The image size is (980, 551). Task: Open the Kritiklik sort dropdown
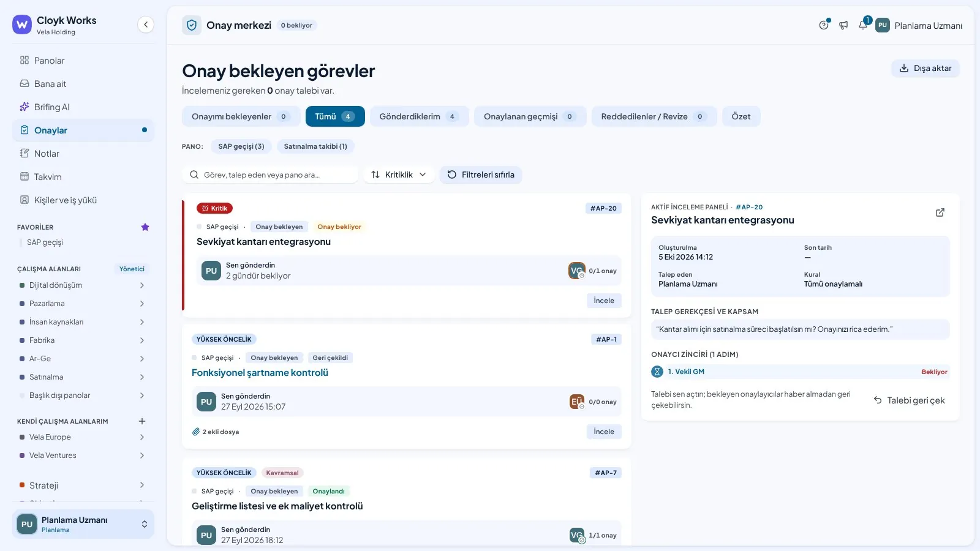(x=399, y=174)
